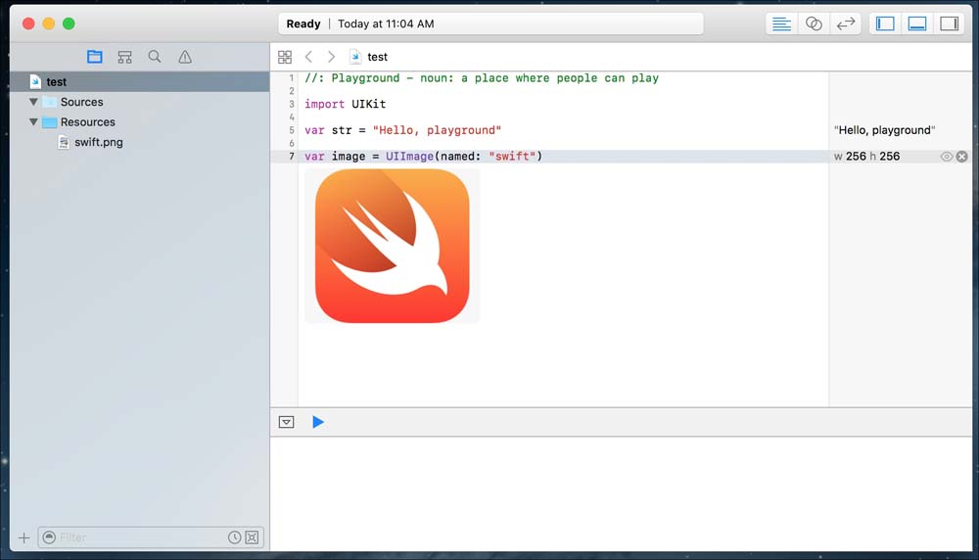Image resolution: width=979 pixels, height=560 pixels.
Task: Click the console show/hide dropdown button
Action: coord(286,422)
